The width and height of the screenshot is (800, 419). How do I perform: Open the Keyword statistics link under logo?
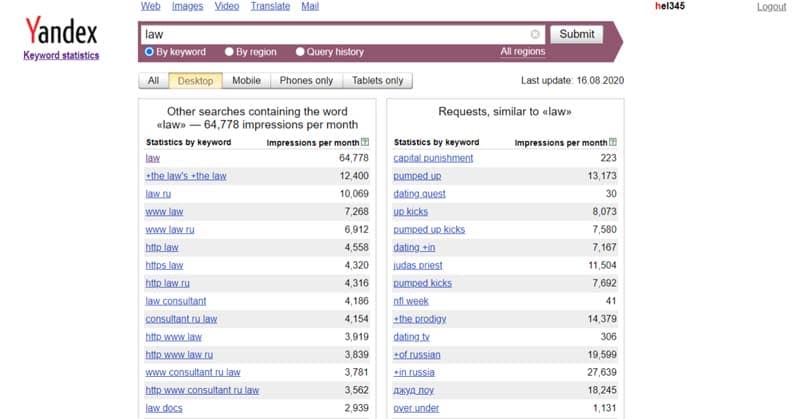coord(61,55)
